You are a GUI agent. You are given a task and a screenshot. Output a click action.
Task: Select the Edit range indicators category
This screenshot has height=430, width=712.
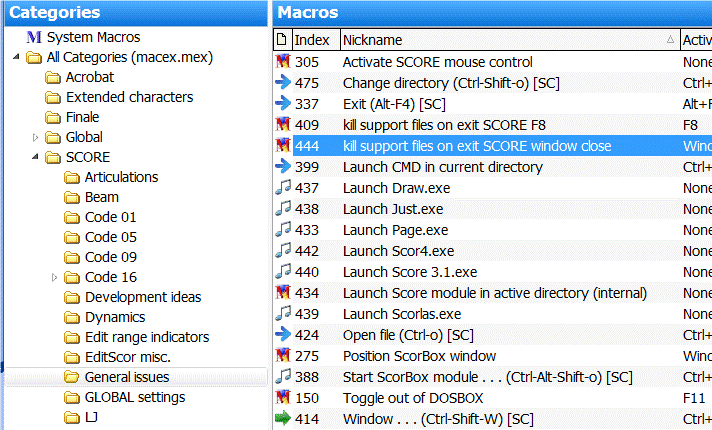pyautogui.click(x=147, y=337)
